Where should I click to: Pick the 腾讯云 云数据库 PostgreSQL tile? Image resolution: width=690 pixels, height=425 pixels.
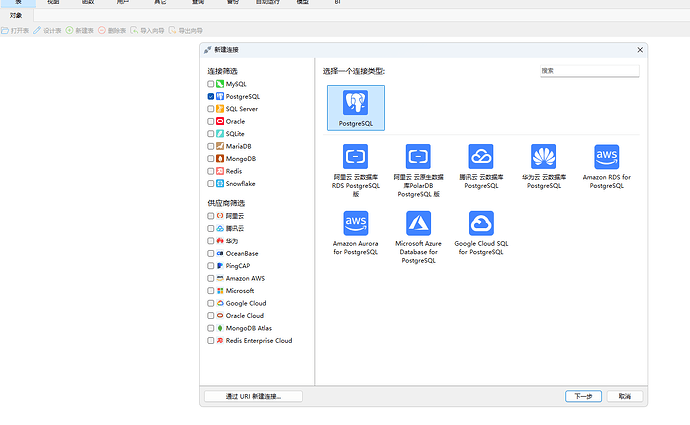pos(481,166)
